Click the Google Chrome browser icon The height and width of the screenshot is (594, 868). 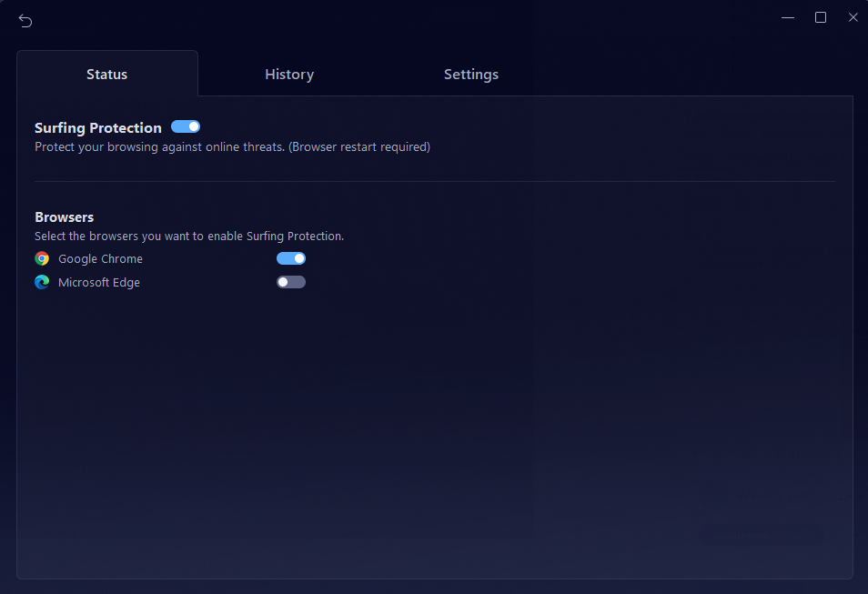[42, 258]
